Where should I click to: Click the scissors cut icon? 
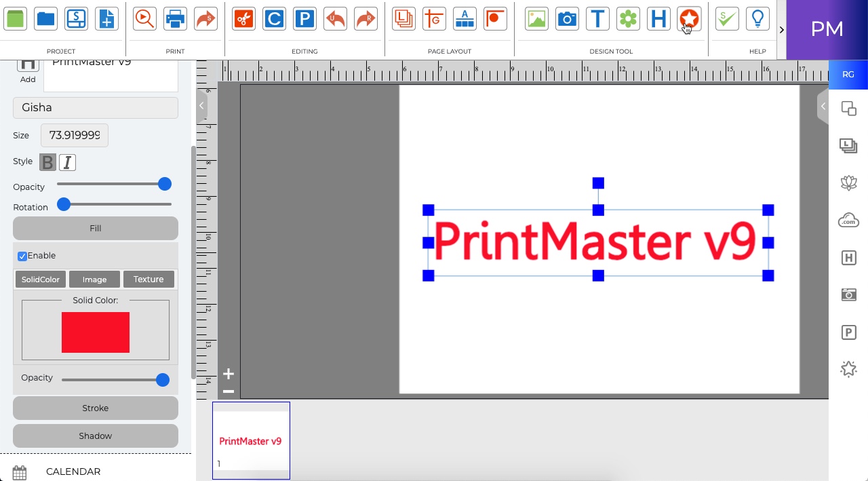pyautogui.click(x=243, y=19)
